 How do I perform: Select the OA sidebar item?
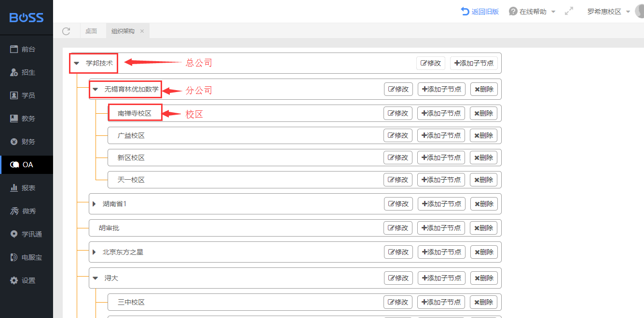click(x=27, y=165)
